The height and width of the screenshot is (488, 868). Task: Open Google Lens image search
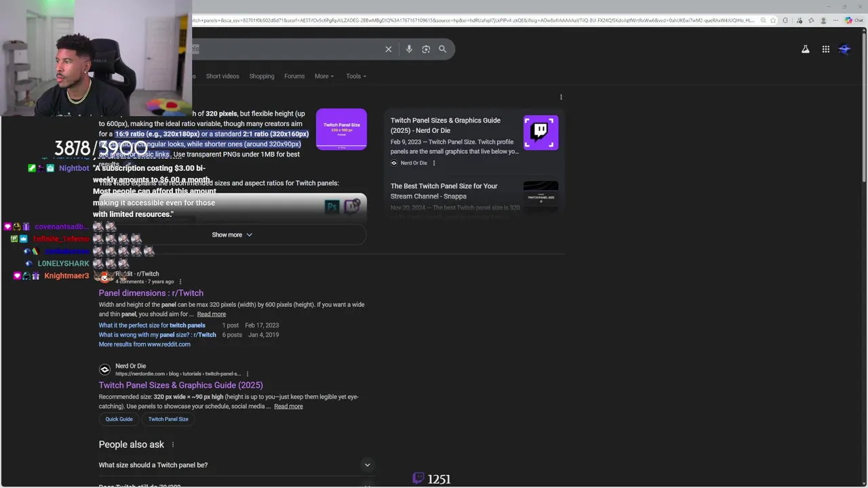426,49
